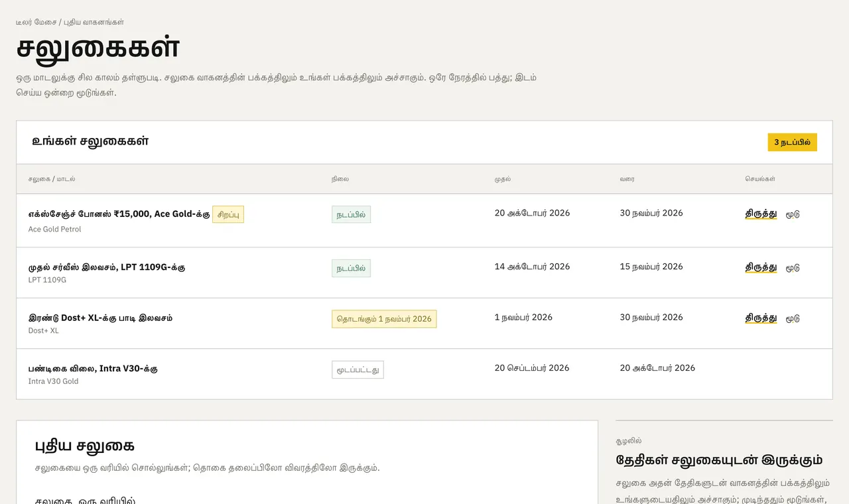The image size is (849, 504).
Task: Click the செயல்கள் column header
Action: tap(760, 179)
